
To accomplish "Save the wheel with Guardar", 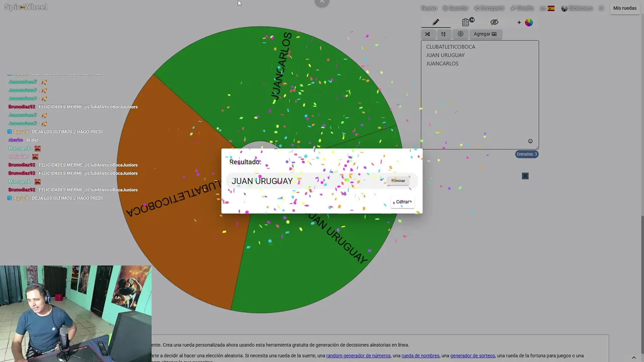I will tap(455, 8).
